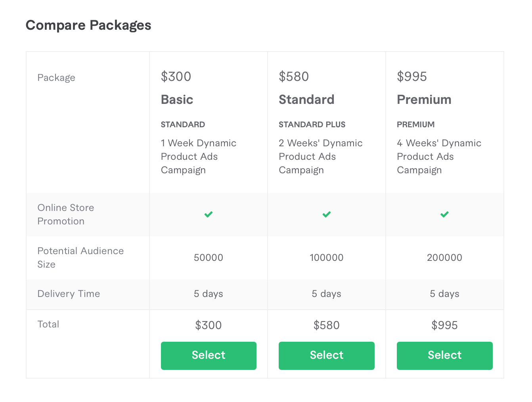Click the Standard package title
This screenshot has height=402, width=532.
[x=306, y=100]
